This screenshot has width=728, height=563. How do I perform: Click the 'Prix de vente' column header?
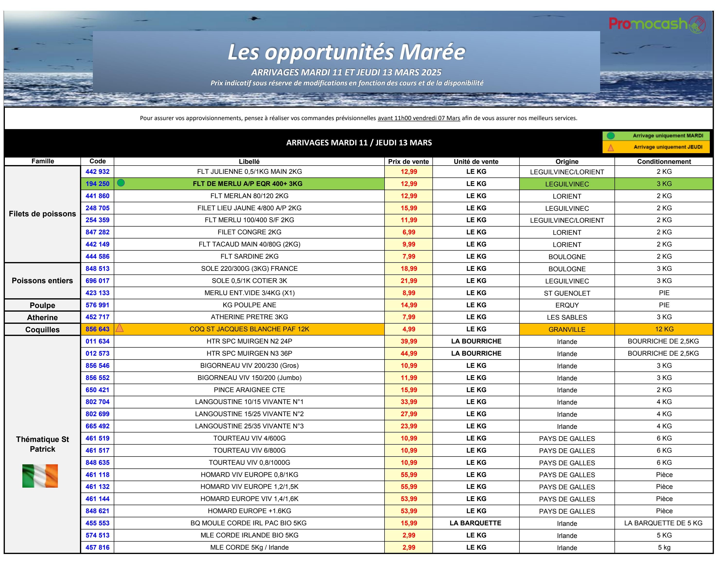409,161
